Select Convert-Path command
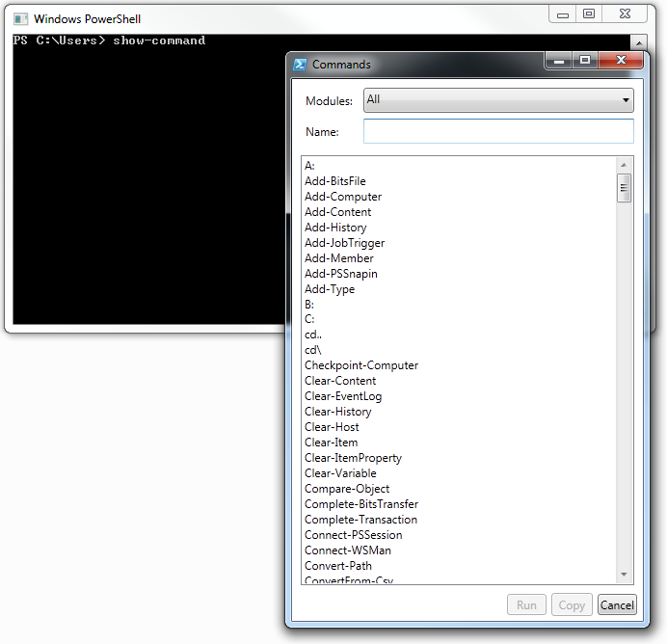The width and height of the screenshot is (667, 644). (338, 566)
